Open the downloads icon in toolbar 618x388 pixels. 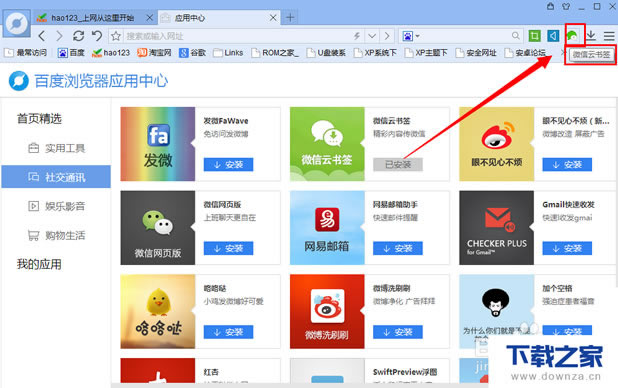click(x=590, y=36)
